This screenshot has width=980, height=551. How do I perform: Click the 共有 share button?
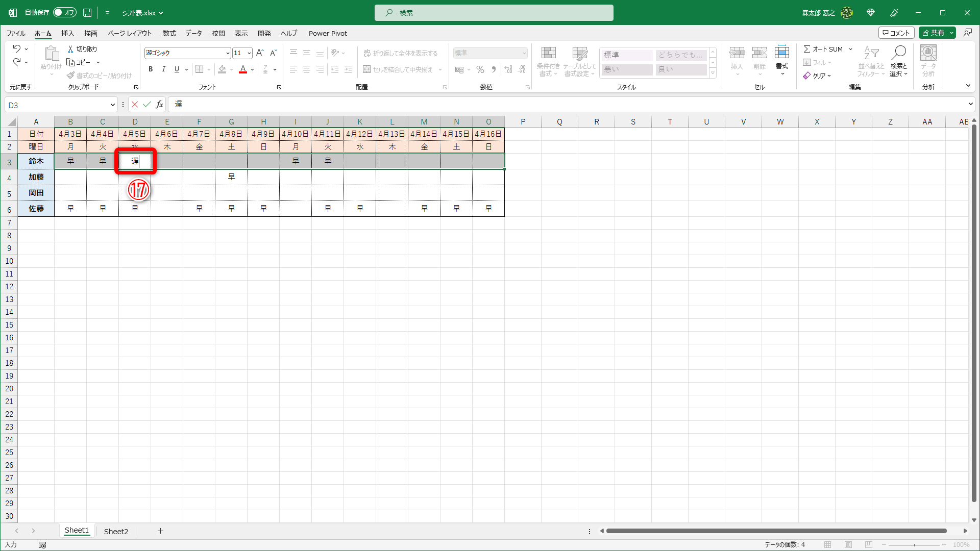pos(934,33)
